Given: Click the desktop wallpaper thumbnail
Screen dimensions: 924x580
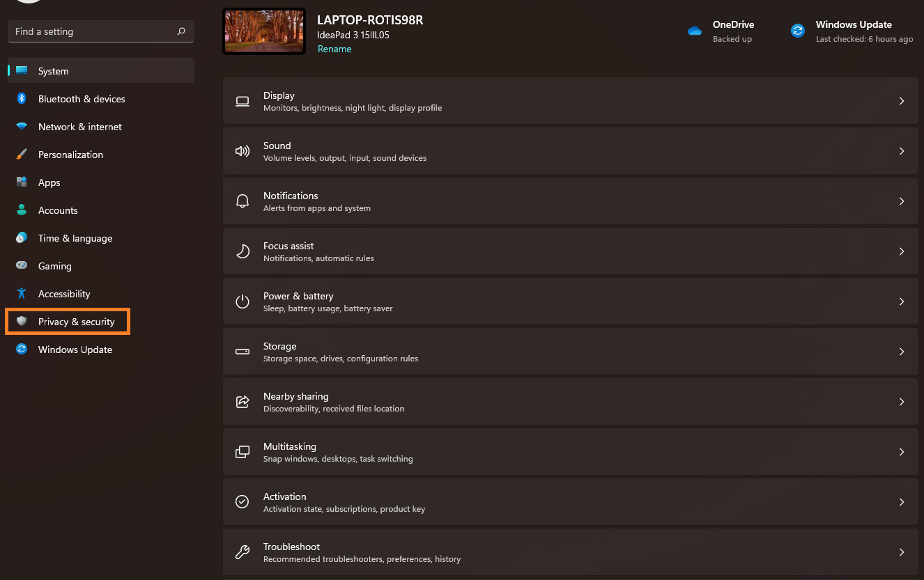Looking at the screenshot, I should pos(264,31).
